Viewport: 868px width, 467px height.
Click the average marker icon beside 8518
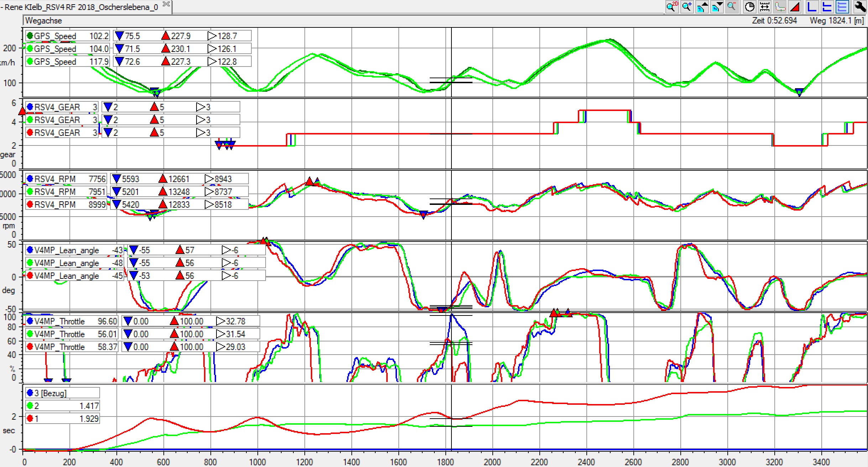[x=209, y=205]
